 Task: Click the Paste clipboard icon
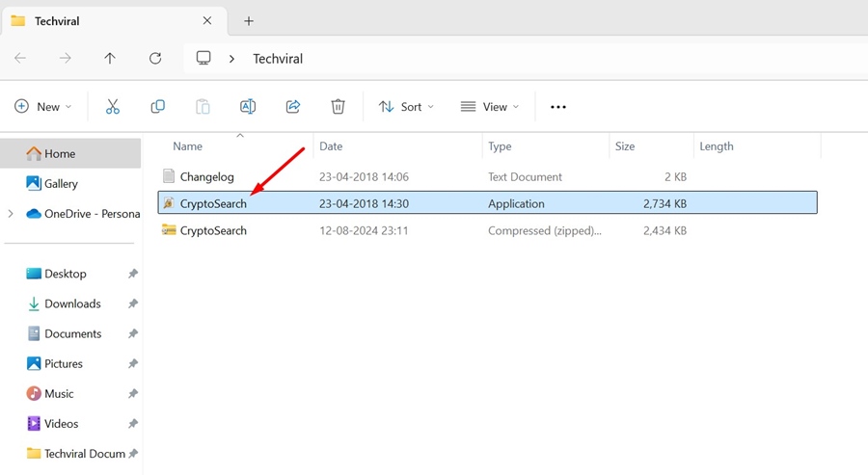[x=203, y=107]
